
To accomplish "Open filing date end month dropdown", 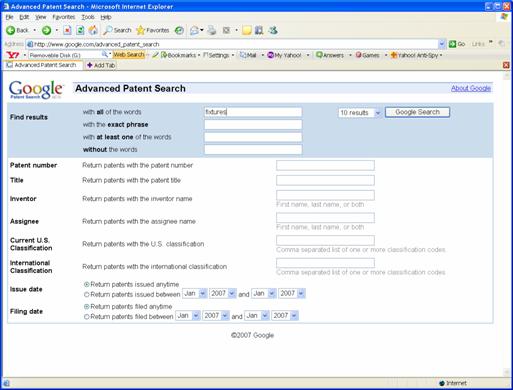I will pyautogui.click(x=257, y=316).
